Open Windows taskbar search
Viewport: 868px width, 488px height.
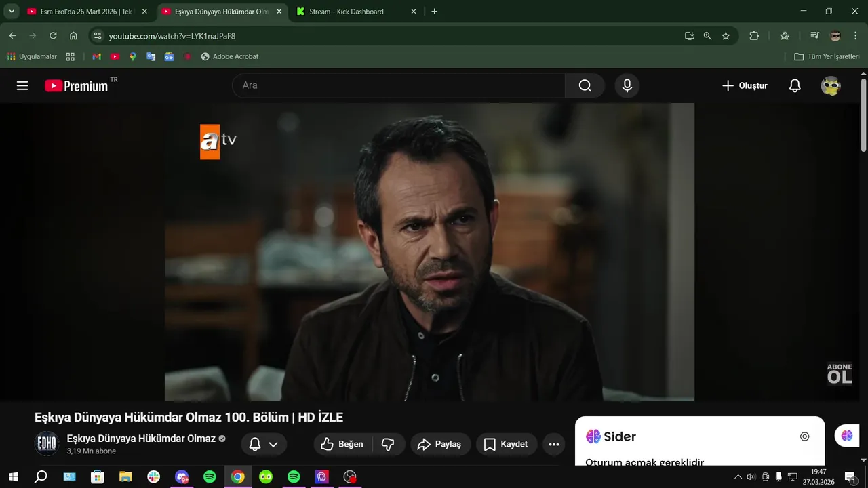coord(41,477)
